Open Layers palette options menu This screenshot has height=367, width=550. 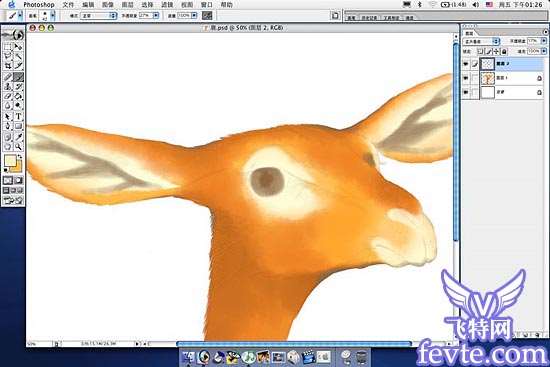(545, 32)
